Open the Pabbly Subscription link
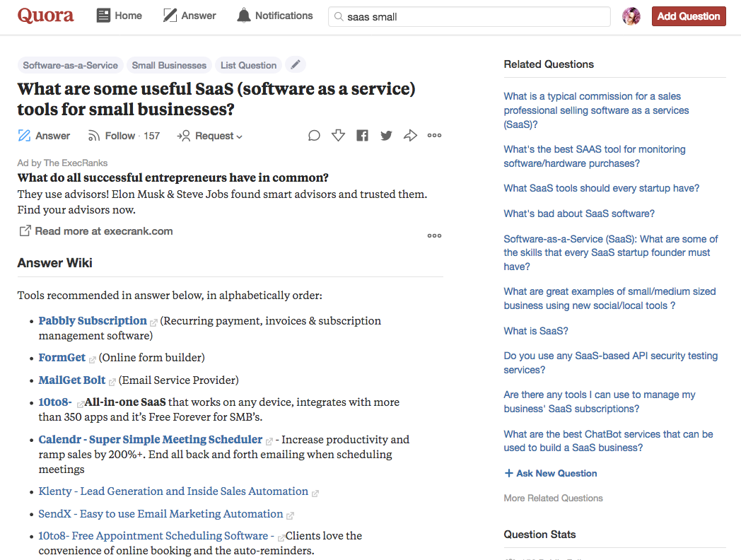This screenshot has height=560, width=741. (x=93, y=321)
